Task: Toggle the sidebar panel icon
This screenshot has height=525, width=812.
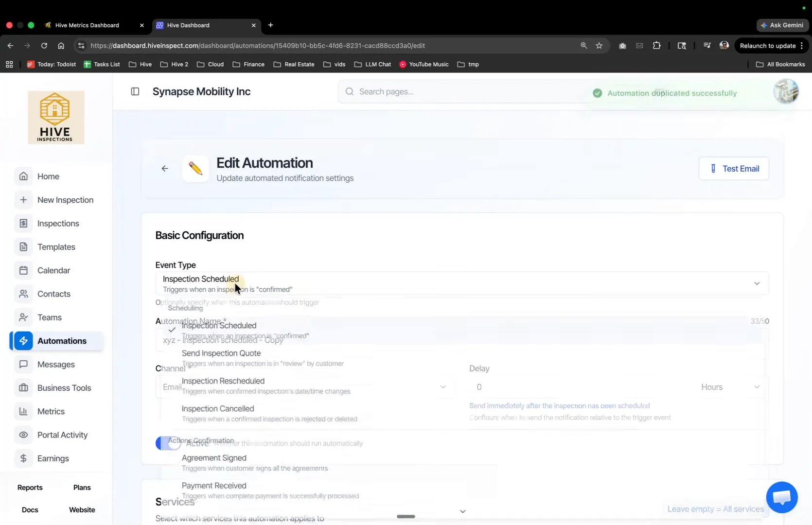Action: (135, 91)
